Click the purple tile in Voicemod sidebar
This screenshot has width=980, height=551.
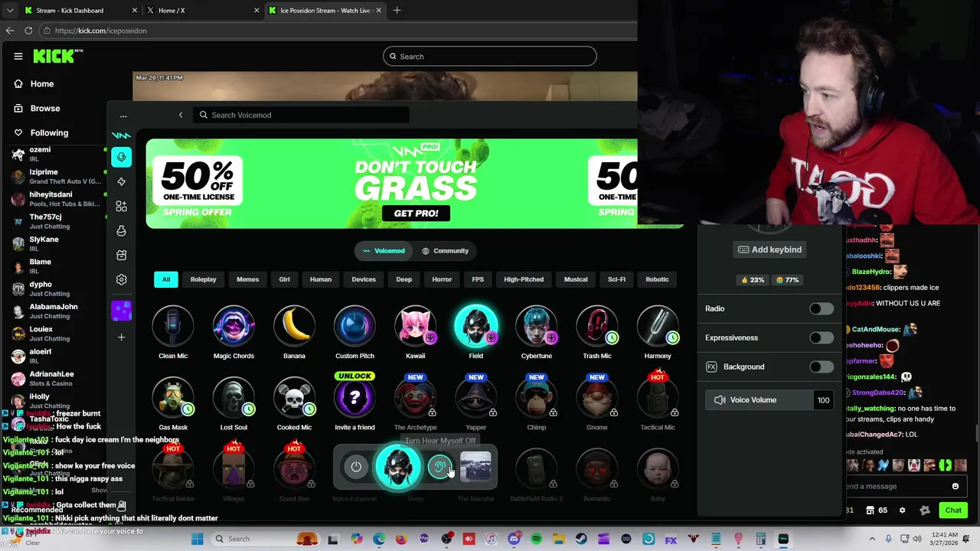tap(121, 310)
